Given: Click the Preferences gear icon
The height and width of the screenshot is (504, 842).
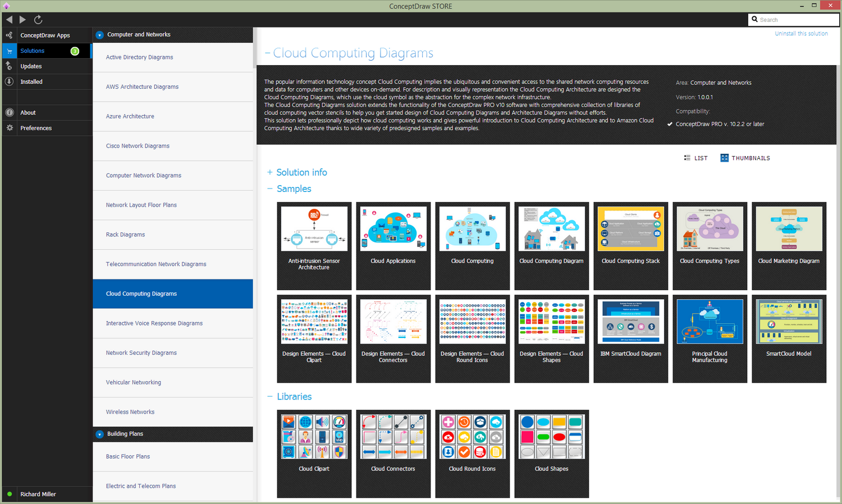Looking at the screenshot, I should pyautogui.click(x=9, y=128).
